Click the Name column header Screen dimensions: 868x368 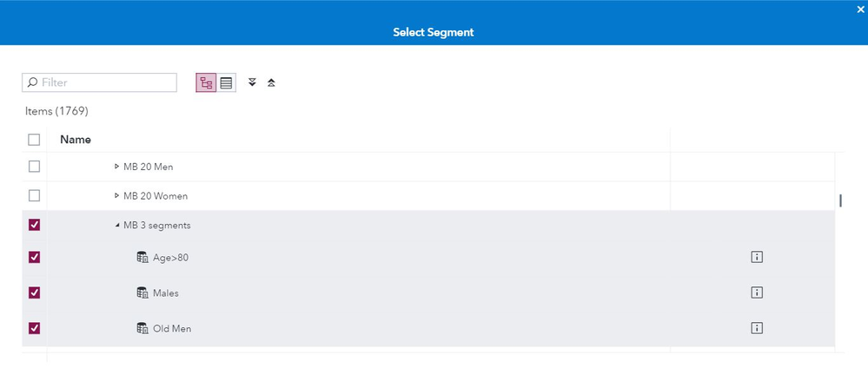point(76,139)
